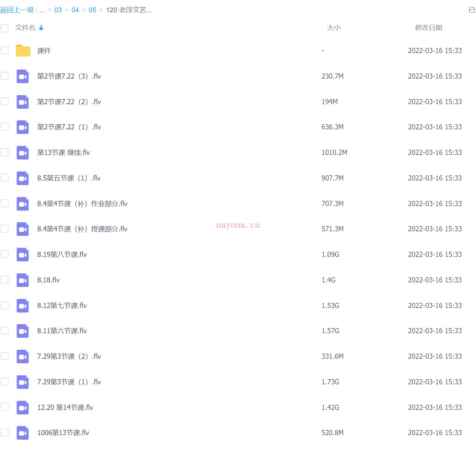Image resolution: width=476 pixels, height=450 pixels.
Task: Open file 8.4第4节课（补）作业部分.flv
Action: click(x=82, y=204)
